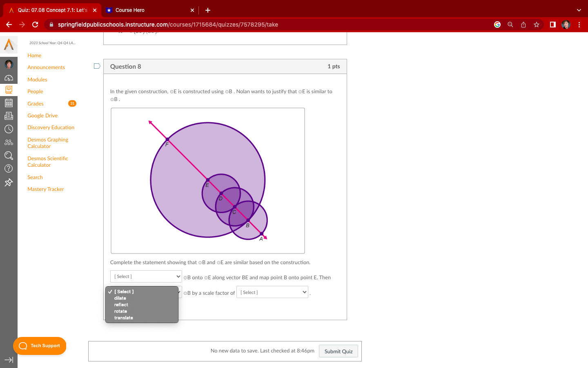Close the Course Hero tab

point(192,10)
